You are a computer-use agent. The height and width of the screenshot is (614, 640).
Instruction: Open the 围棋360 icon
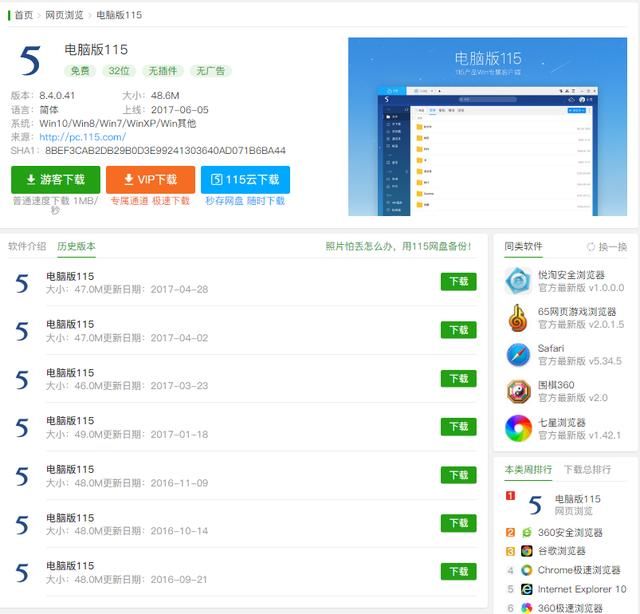[518, 392]
